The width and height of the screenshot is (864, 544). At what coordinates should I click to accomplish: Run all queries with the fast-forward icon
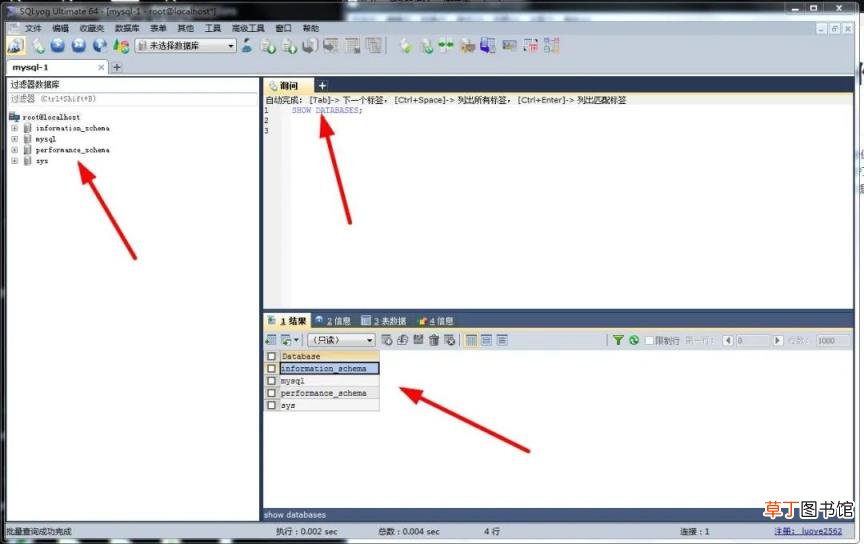[x=79, y=46]
